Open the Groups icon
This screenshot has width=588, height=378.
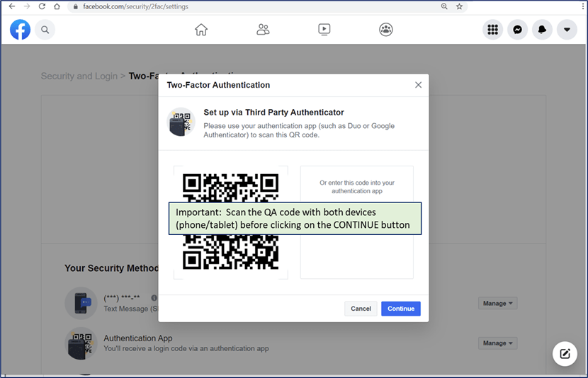pyautogui.click(x=386, y=30)
